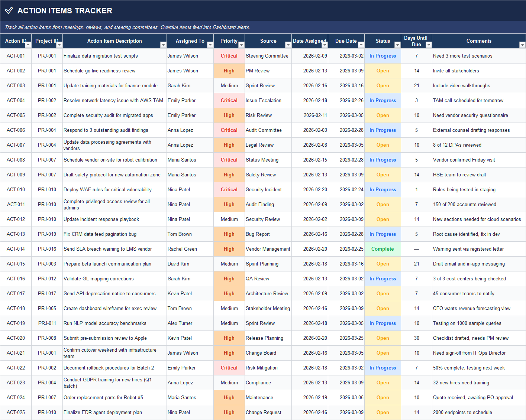Select cell ACT-001
Image resolution: width=526 pixels, height=420 pixels.
16,56
